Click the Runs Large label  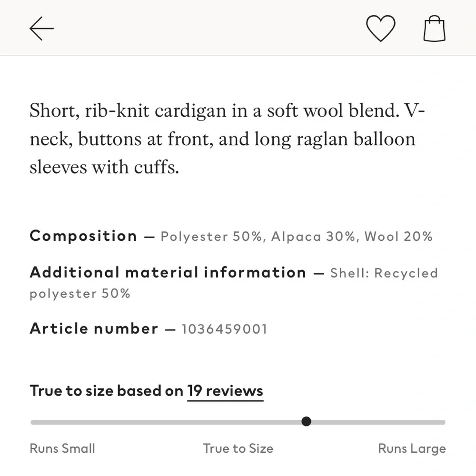point(412,448)
